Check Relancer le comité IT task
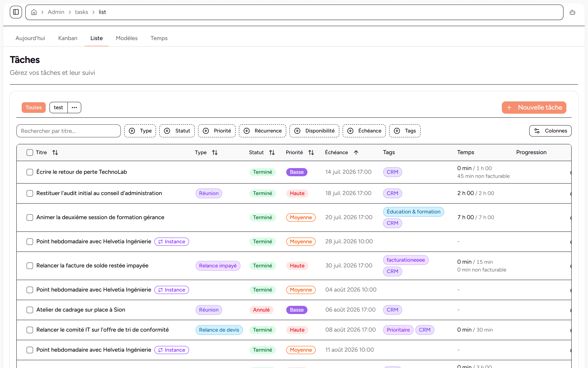Viewport: 588px width, 368px height. [30, 330]
